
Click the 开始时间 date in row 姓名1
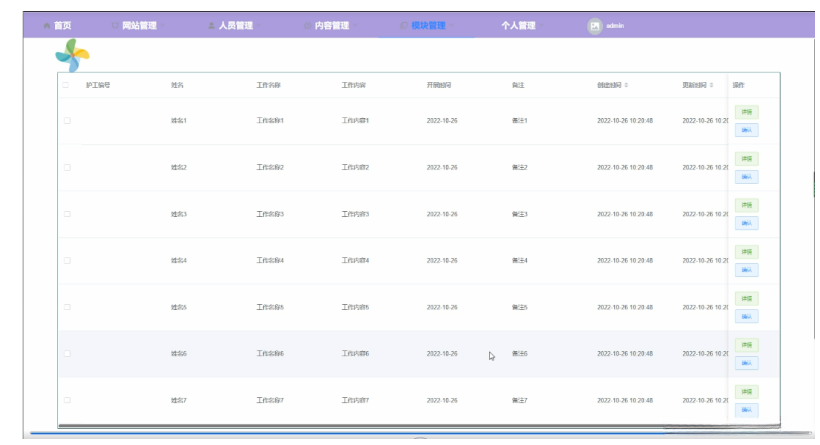(442, 121)
